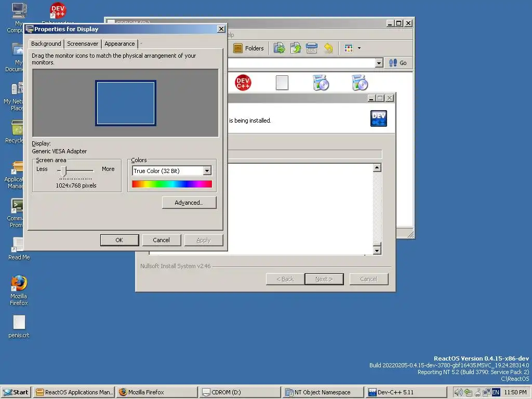Click the installer's Cancel button

pos(369,279)
